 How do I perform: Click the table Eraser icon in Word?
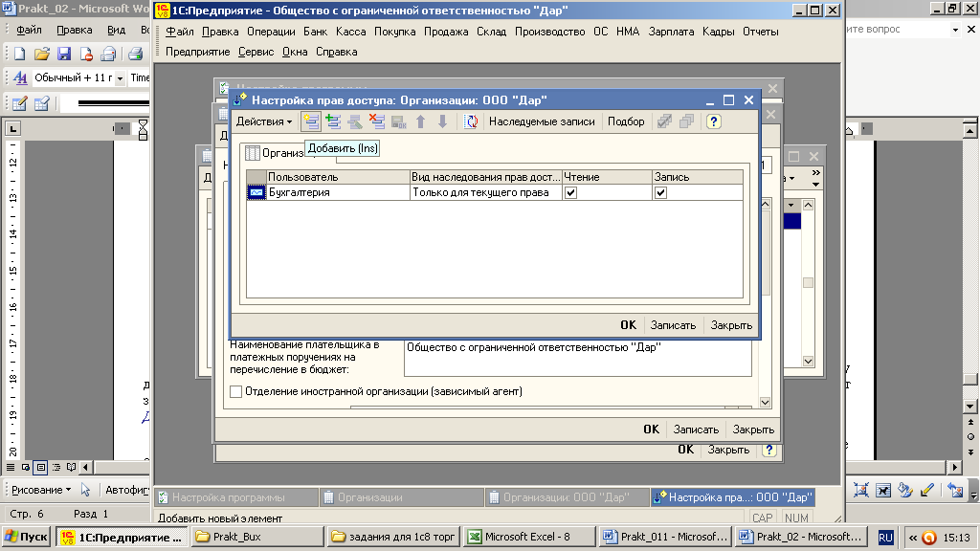pyautogui.click(x=42, y=103)
